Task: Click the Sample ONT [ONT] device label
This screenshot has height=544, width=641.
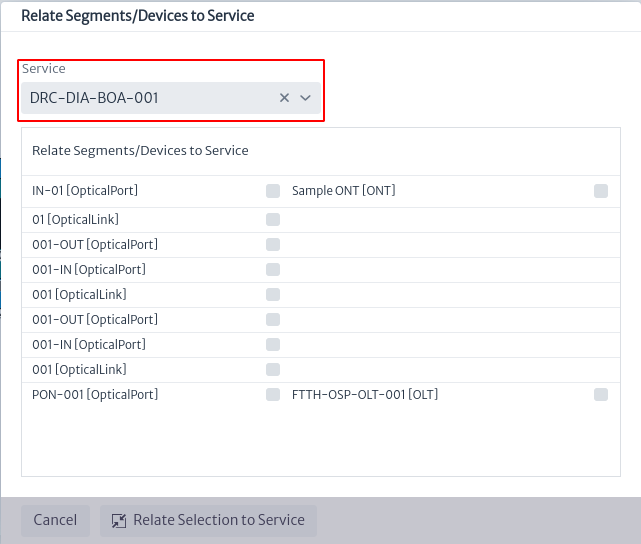Action: coord(343,191)
